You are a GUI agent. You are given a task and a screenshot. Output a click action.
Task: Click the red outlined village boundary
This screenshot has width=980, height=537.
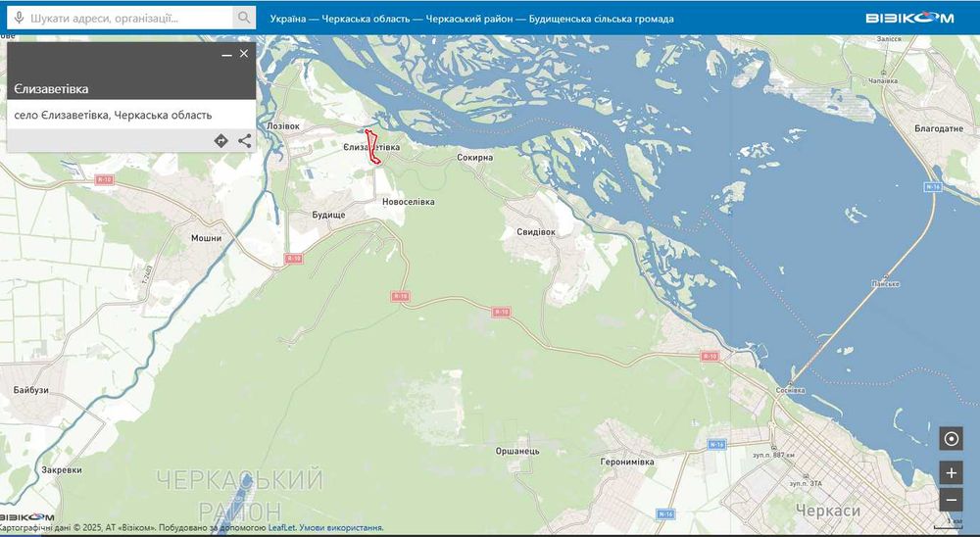tap(371, 148)
